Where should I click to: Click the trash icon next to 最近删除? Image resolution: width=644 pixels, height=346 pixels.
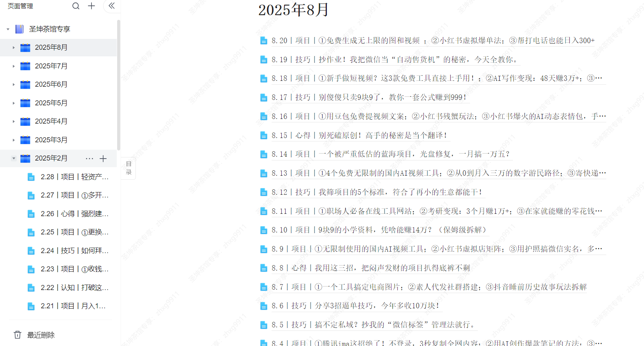pyautogui.click(x=18, y=335)
